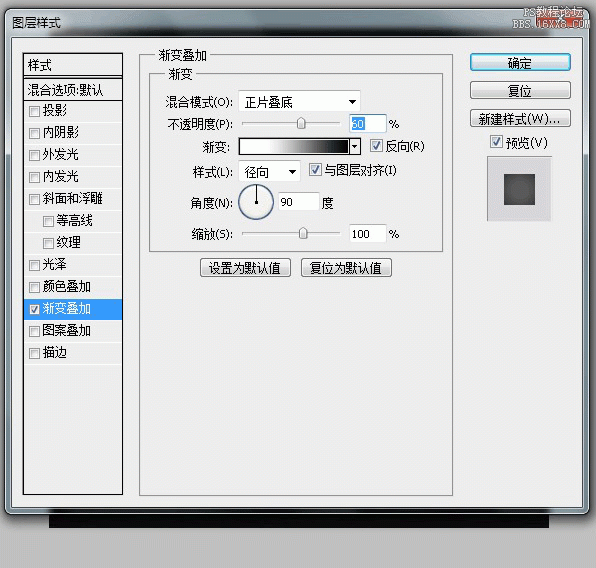Screen dimensions: 596x568
Task: Enable the 图案叠加 pattern overlay checkbox
Action: click(34, 332)
